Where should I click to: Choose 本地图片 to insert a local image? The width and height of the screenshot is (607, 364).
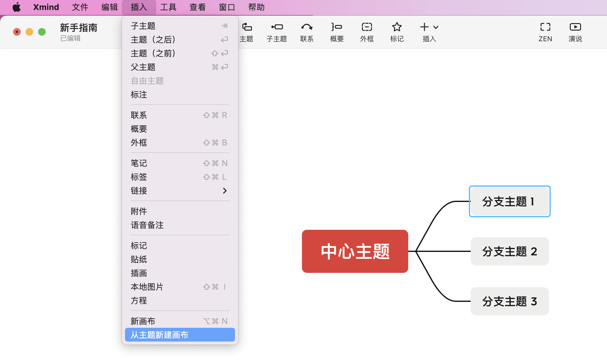(x=147, y=287)
